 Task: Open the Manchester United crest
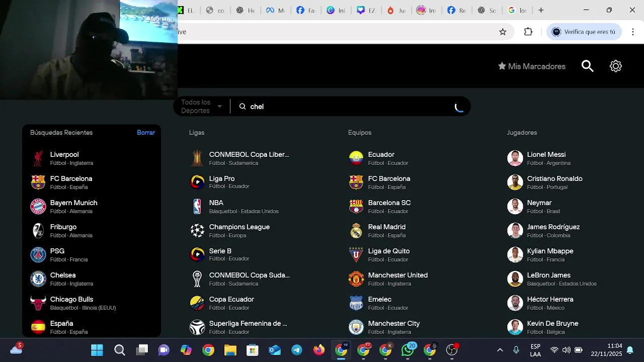point(356,279)
